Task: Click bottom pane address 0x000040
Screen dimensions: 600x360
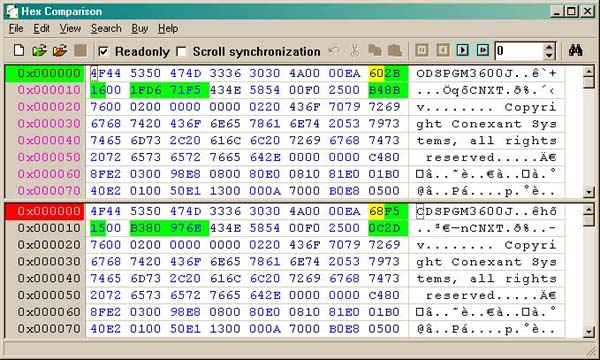Action: [x=49, y=279]
